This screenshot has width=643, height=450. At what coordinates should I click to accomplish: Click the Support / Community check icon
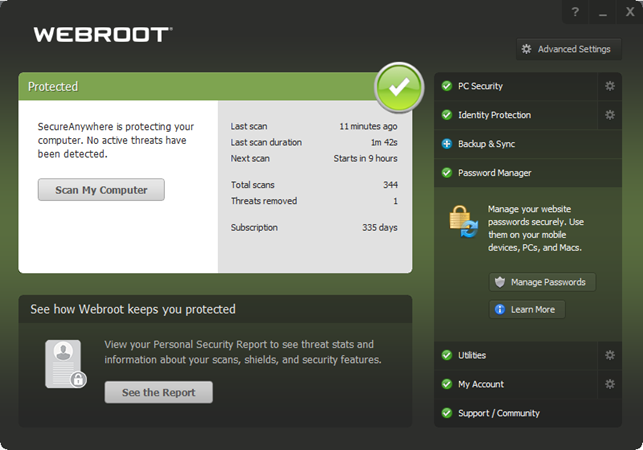pyautogui.click(x=447, y=413)
